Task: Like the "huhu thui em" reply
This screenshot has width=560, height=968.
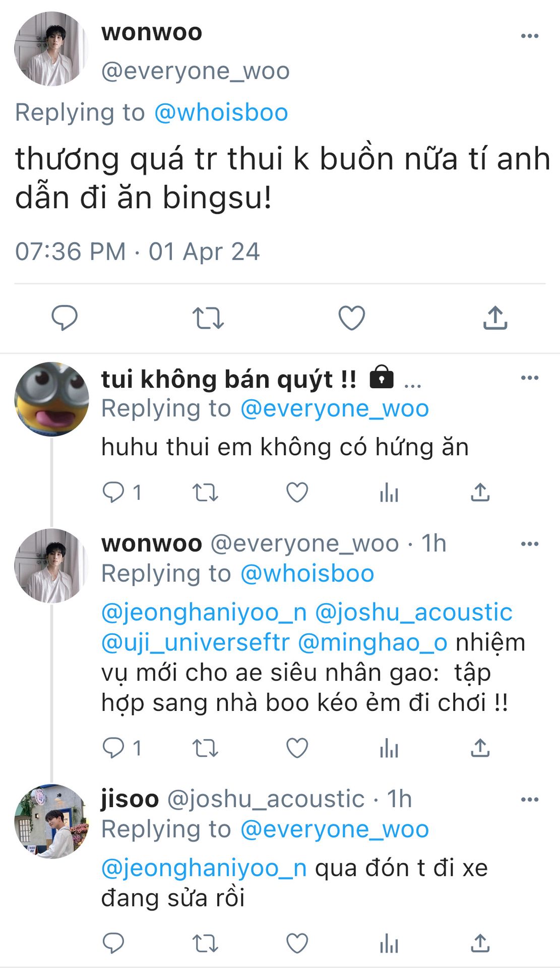Action: click(297, 493)
